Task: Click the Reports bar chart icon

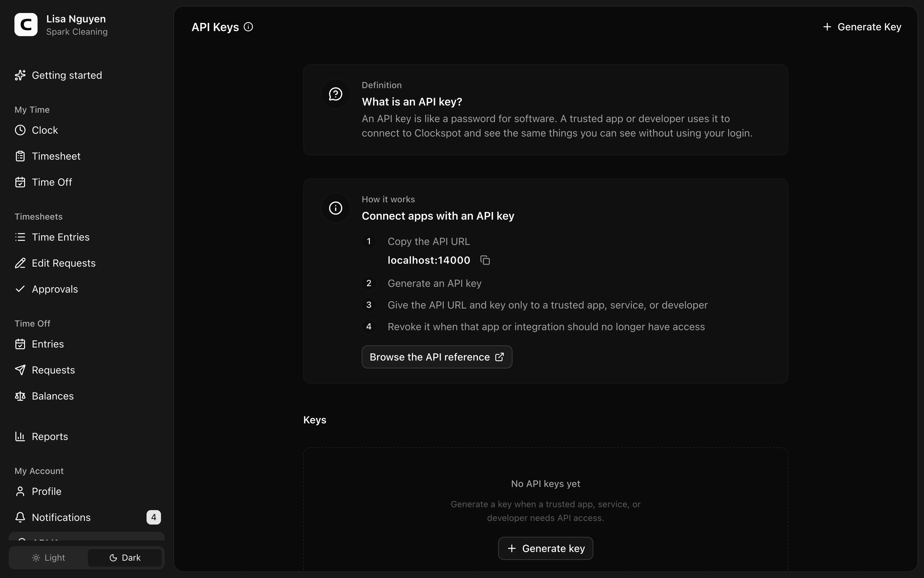Action: point(20,437)
